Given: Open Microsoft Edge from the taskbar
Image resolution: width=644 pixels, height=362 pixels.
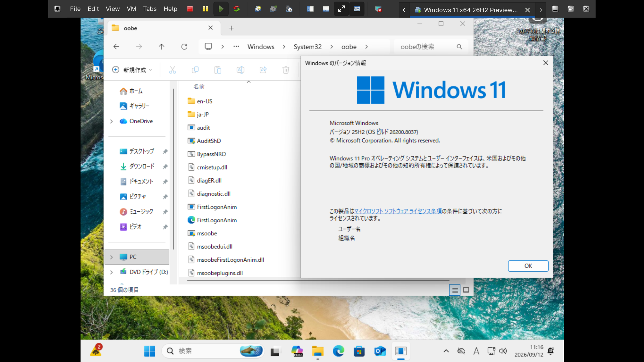Looking at the screenshot, I should [338, 351].
